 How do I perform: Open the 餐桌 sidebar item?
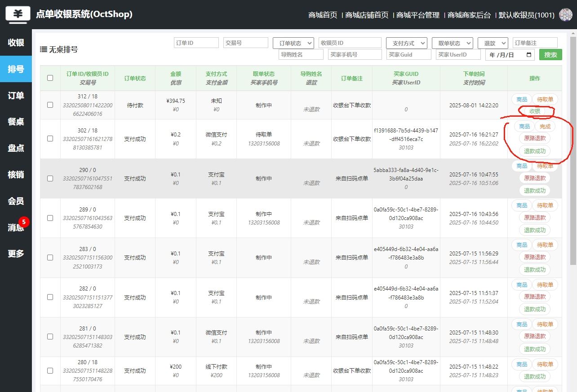click(16, 122)
